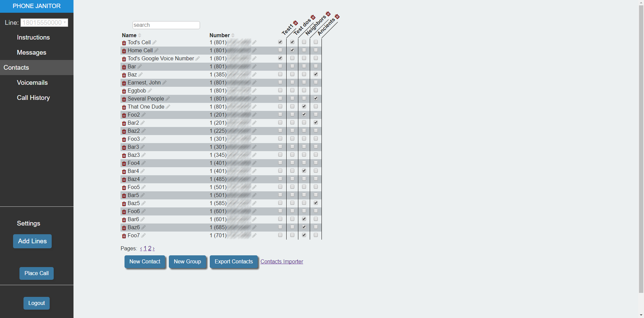Open the Contacts Importer link
644x318 pixels.
pyautogui.click(x=282, y=262)
